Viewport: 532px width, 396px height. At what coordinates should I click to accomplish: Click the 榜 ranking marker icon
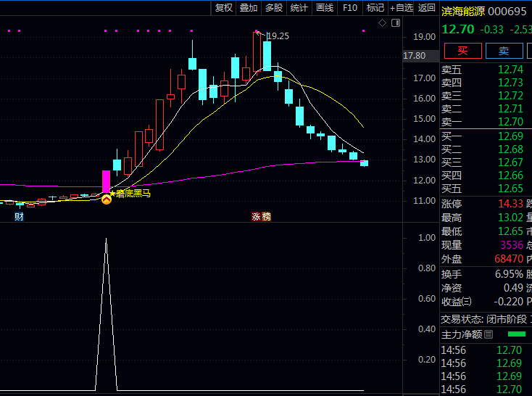click(x=266, y=216)
